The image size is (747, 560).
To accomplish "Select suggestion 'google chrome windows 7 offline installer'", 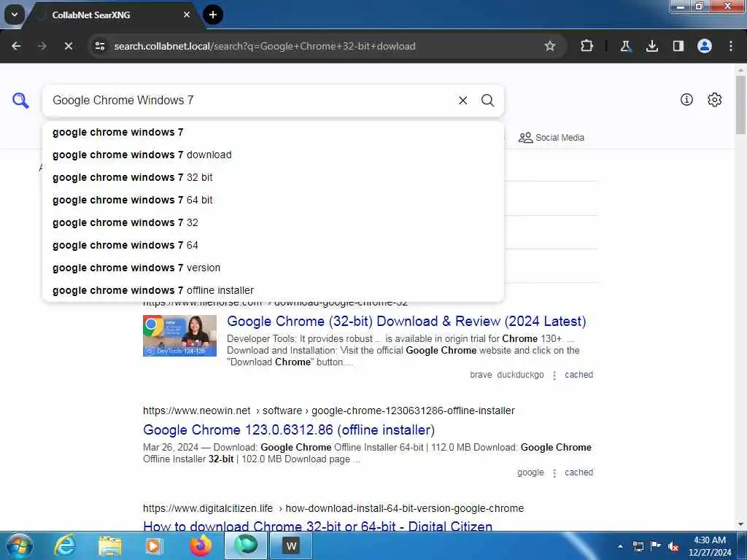I will (273, 290).
